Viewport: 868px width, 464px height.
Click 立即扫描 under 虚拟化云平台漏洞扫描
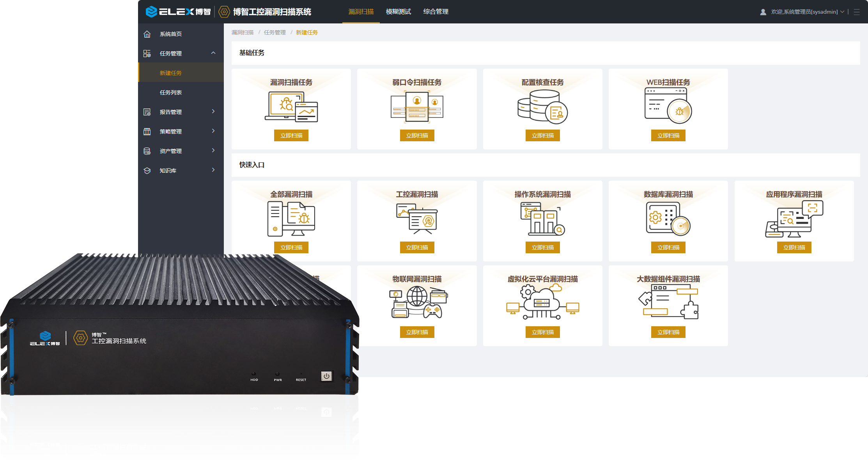click(x=542, y=332)
